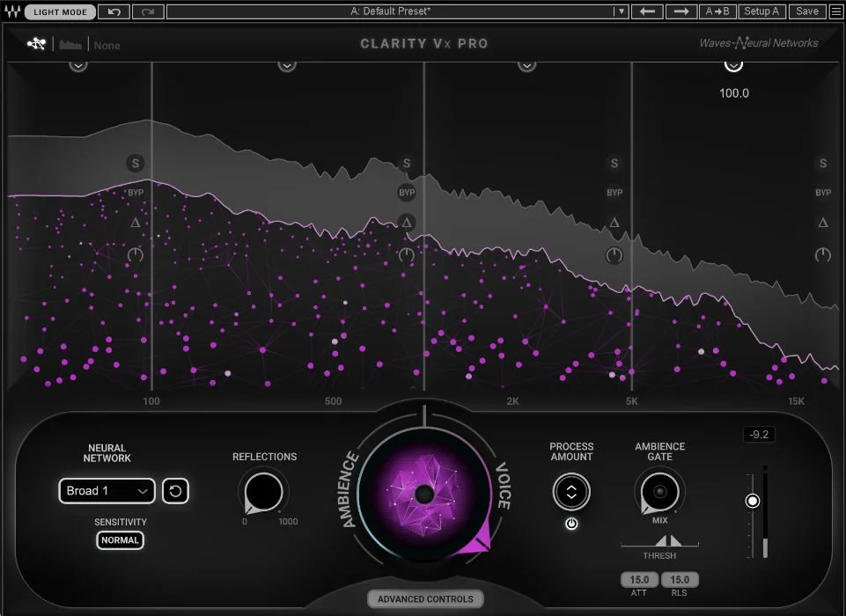Open the sidechain None source selector
Viewport: 846px width, 616px height.
[107, 45]
